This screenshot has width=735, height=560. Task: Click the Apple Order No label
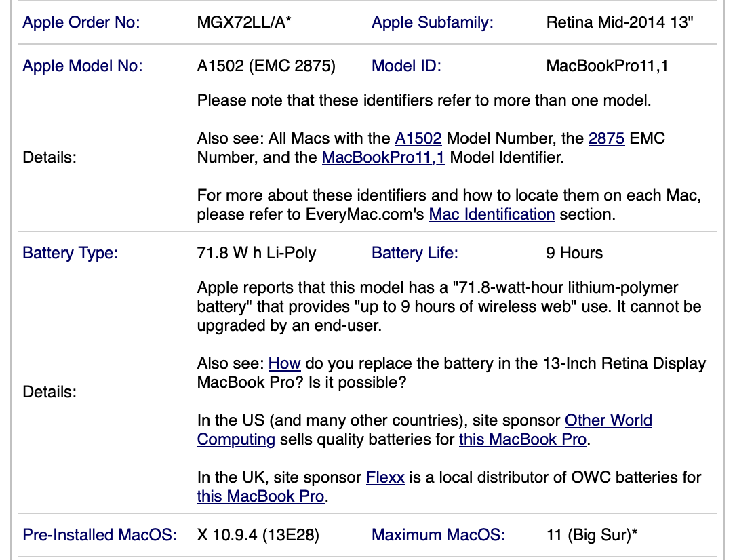(x=81, y=22)
